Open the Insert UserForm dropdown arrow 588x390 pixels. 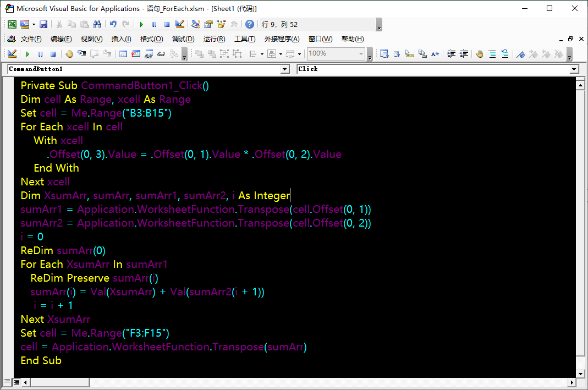[34, 24]
